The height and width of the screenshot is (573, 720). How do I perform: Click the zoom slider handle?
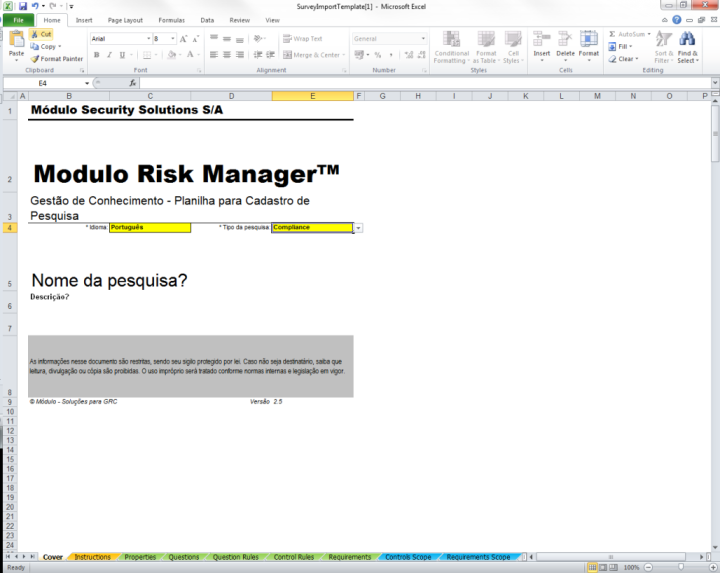click(x=681, y=567)
